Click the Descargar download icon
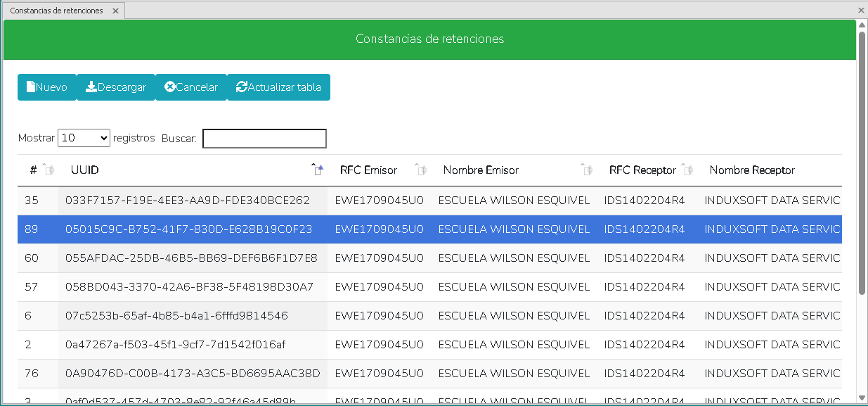Viewport: 868px width, 406px height. (91, 87)
